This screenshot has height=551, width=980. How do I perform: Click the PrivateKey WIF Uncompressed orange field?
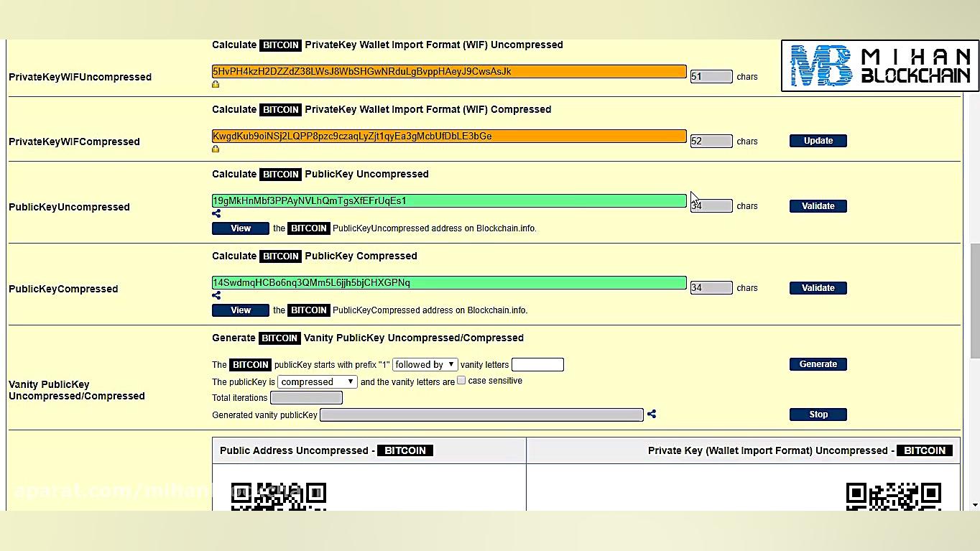(x=449, y=71)
